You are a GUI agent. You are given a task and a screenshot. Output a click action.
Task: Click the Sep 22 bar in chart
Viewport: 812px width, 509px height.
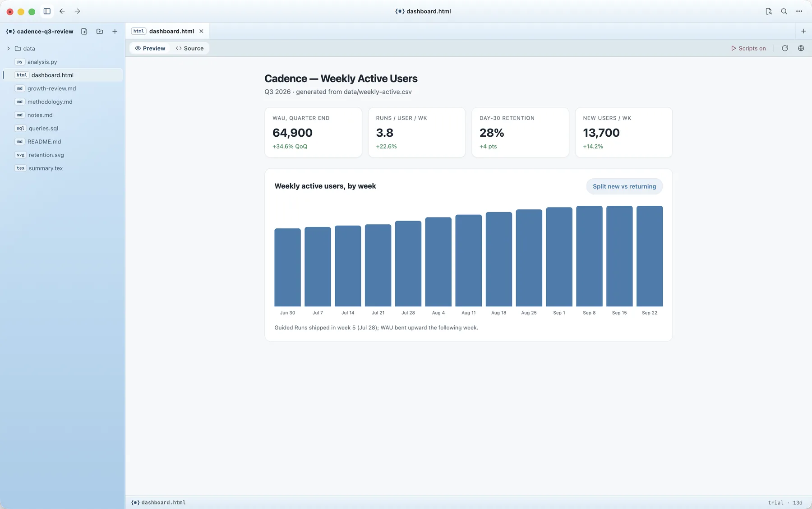(x=650, y=256)
